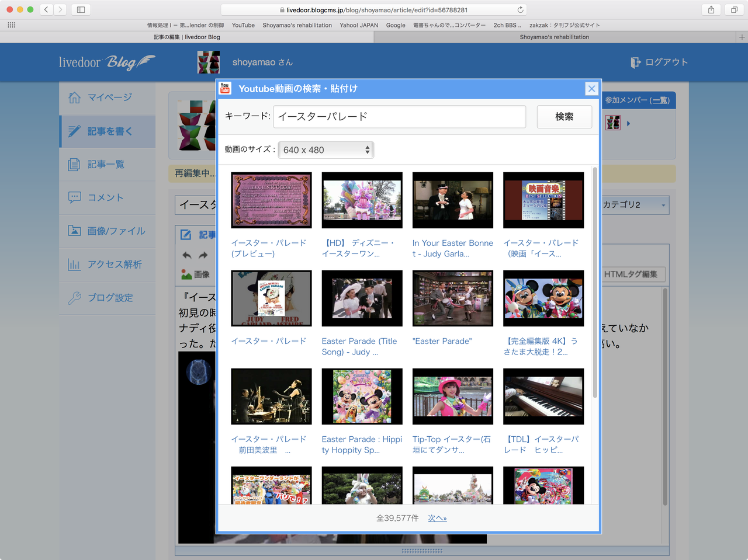Select the イースター・パレード (プレビュー) thumbnail

pyautogui.click(x=271, y=200)
